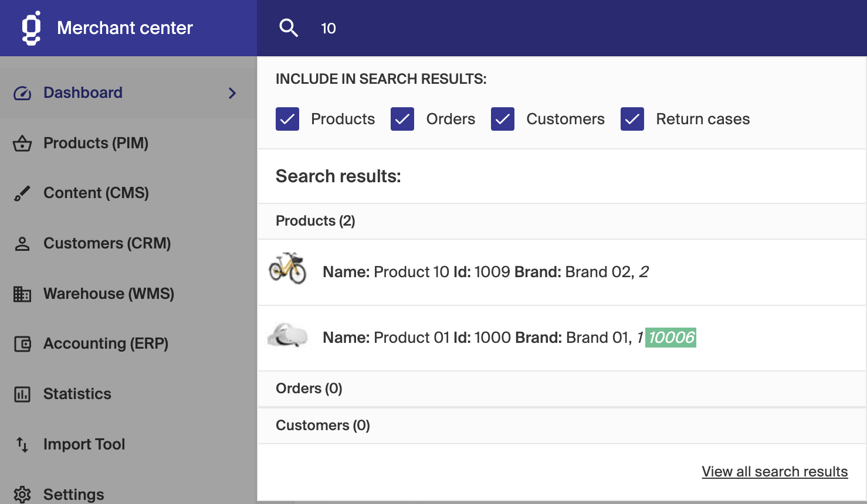Click the Import Tool arrows icon
The height and width of the screenshot is (504, 867).
22,444
